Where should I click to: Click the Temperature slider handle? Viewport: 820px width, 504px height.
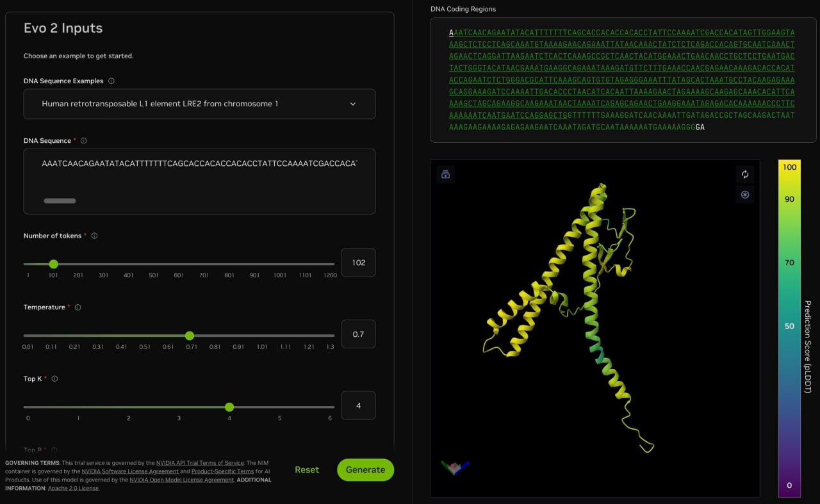click(190, 336)
